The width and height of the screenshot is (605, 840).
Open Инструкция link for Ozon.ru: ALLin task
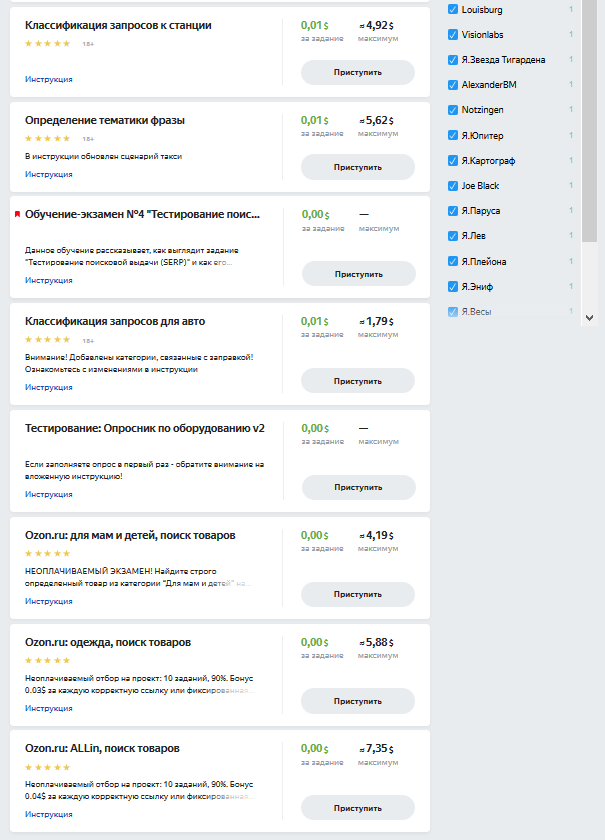(x=49, y=814)
